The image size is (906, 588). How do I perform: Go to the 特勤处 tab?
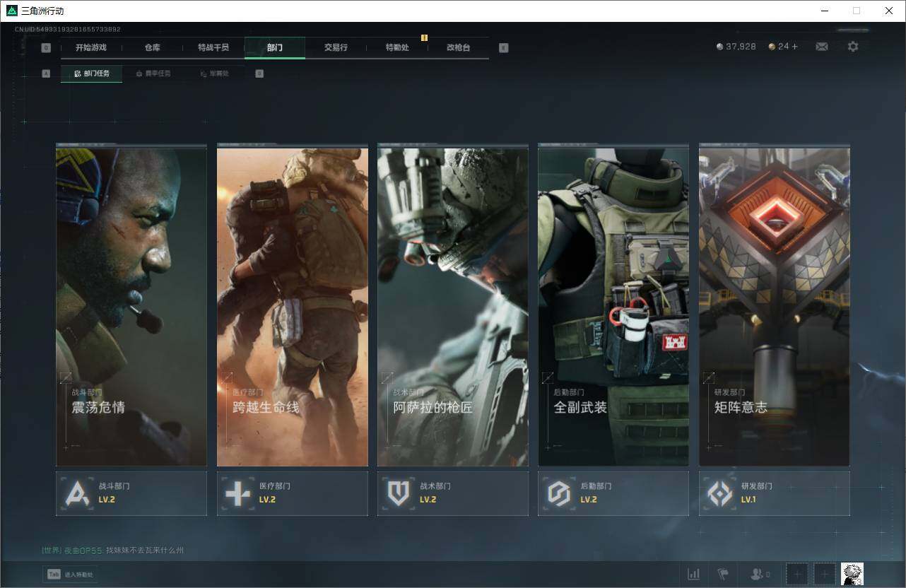(x=396, y=47)
